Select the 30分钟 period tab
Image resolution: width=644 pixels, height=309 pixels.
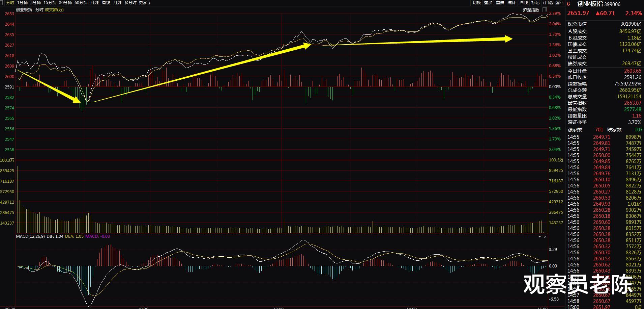pos(65,3)
